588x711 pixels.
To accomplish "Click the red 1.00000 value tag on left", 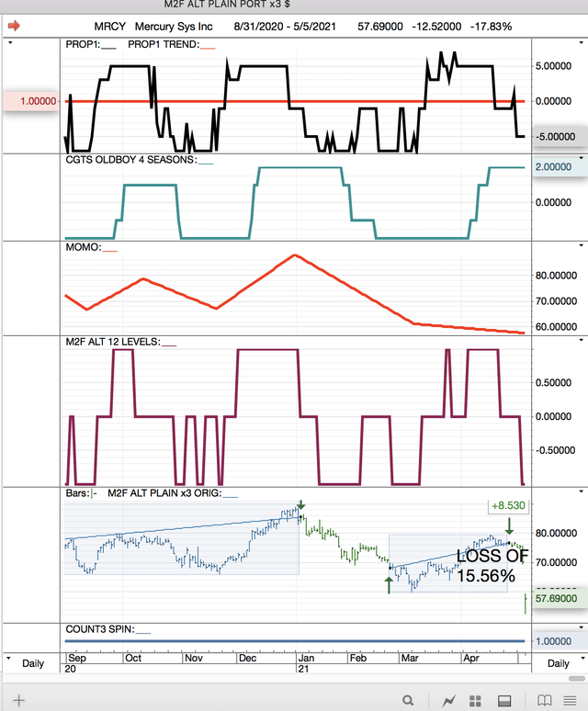I will [x=31, y=101].
